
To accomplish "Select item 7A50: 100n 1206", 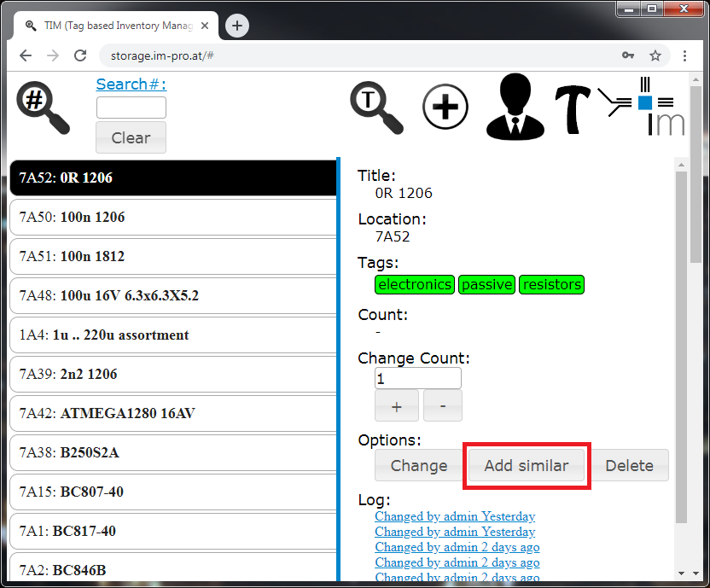I will click(x=173, y=217).
